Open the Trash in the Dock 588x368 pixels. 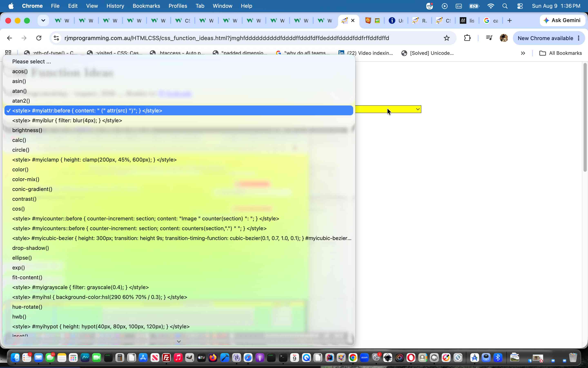pyautogui.click(x=573, y=358)
